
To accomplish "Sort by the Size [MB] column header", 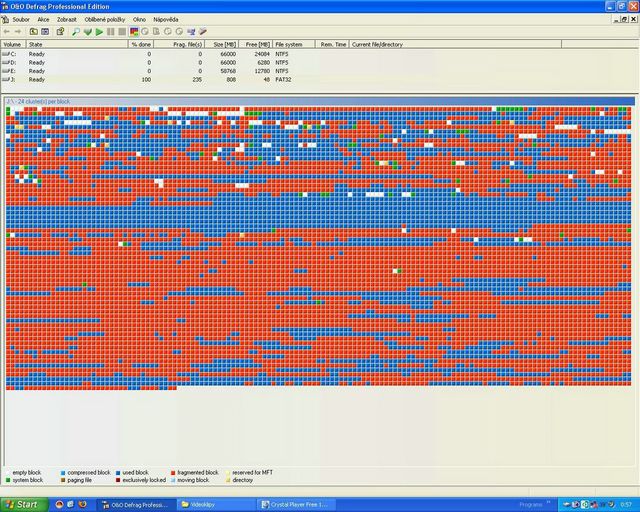I will click(221, 44).
